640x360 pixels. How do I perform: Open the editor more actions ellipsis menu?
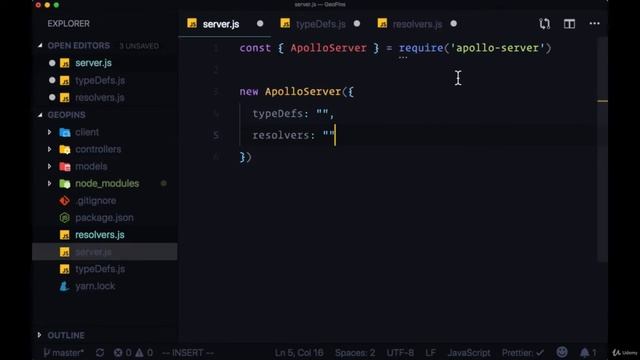(594, 24)
